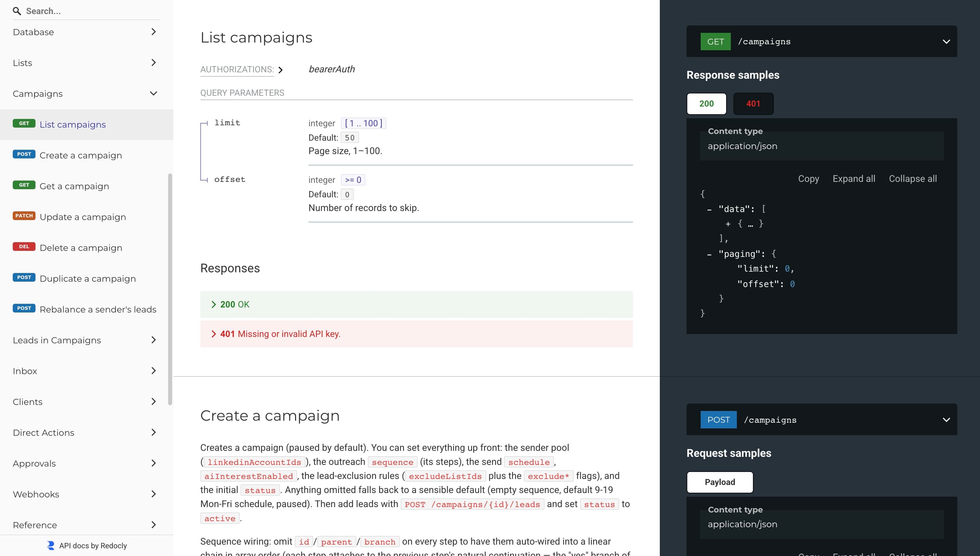
Task: Click the List campaigns heading
Action: 256,38
